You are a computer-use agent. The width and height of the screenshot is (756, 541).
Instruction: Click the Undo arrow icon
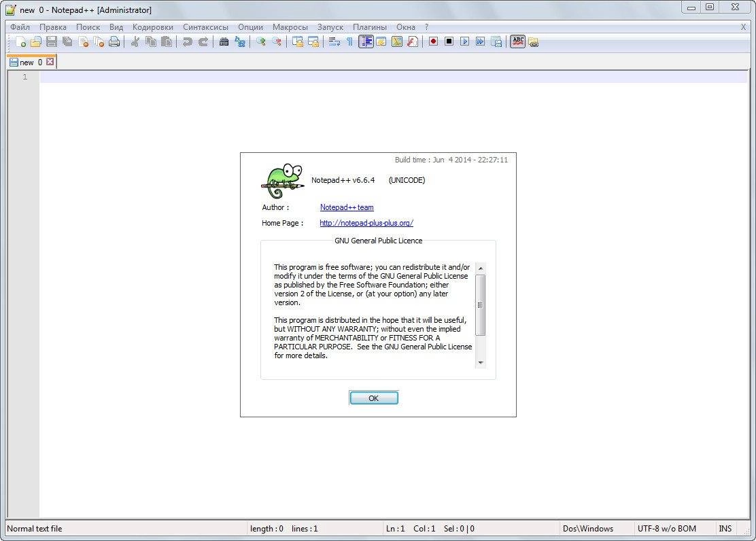[x=188, y=42]
